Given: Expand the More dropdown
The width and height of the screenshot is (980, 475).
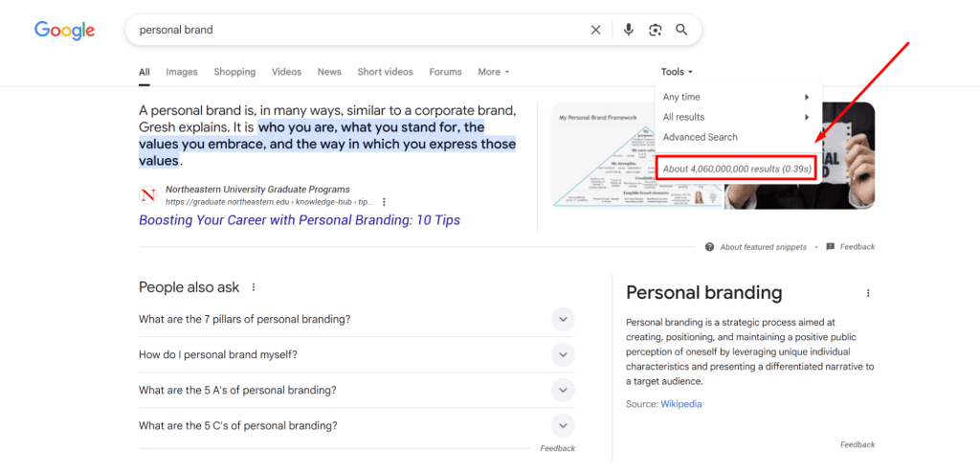Looking at the screenshot, I should pyautogui.click(x=494, y=72).
